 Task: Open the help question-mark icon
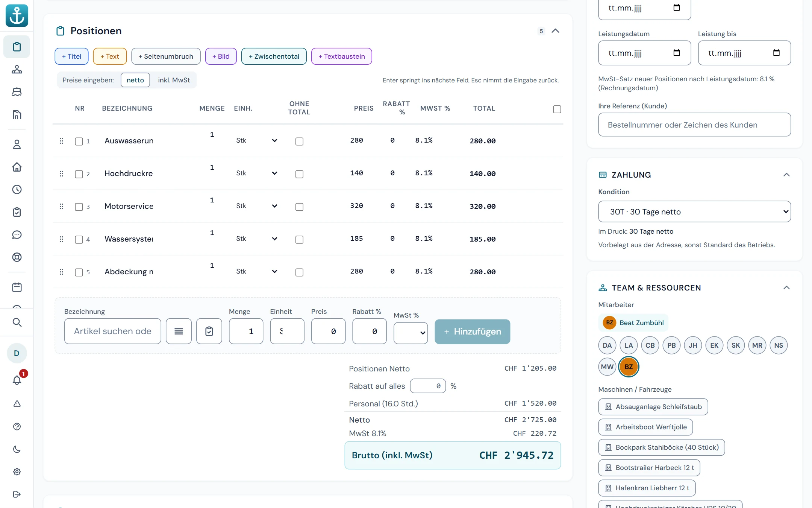(x=17, y=426)
